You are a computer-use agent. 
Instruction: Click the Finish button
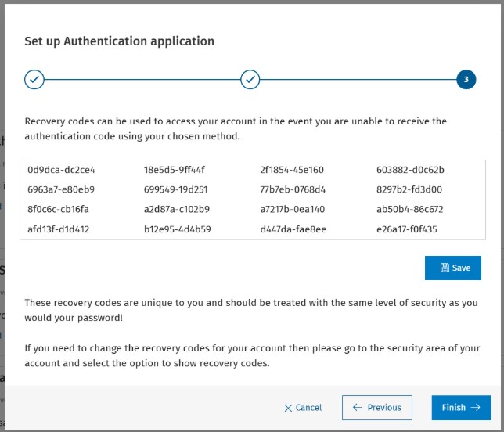[461, 407]
